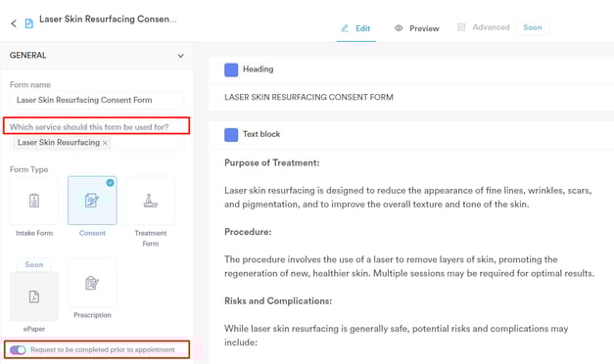The width and height of the screenshot is (614, 364).
Task: Click the pencil icon beside Edit
Action: click(345, 28)
